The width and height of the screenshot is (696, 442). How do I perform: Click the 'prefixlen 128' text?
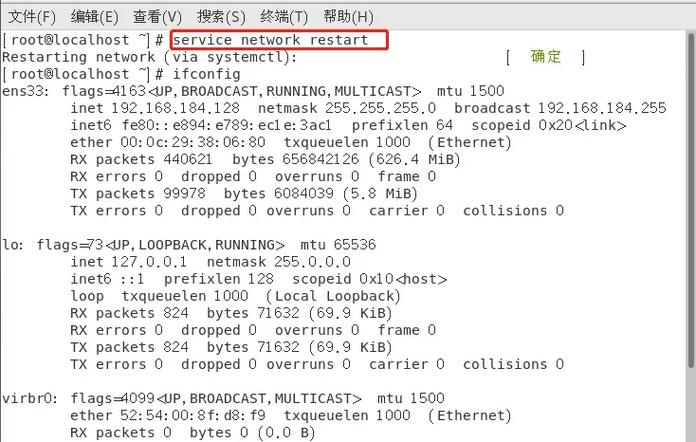(219, 279)
